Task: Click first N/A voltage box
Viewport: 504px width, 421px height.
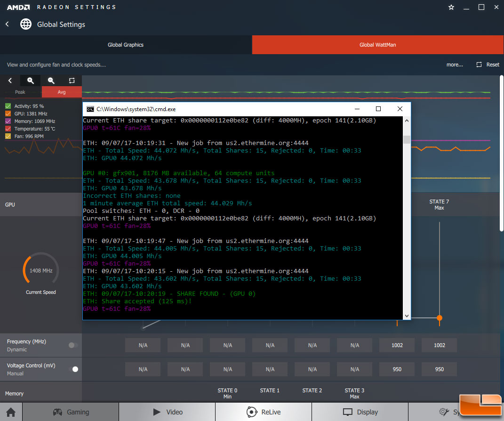Action: [x=143, y=369]
